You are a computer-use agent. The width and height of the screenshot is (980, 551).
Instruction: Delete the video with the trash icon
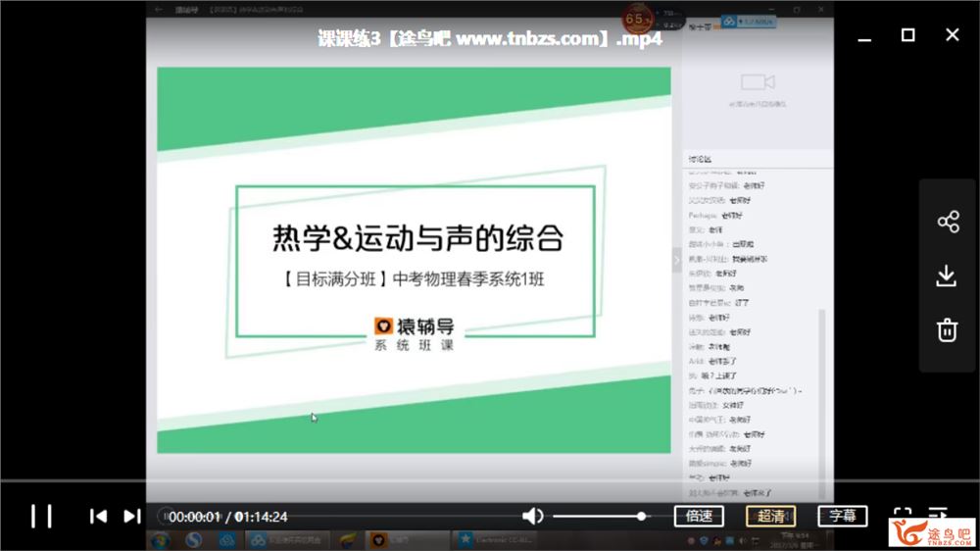click(947, 329)
